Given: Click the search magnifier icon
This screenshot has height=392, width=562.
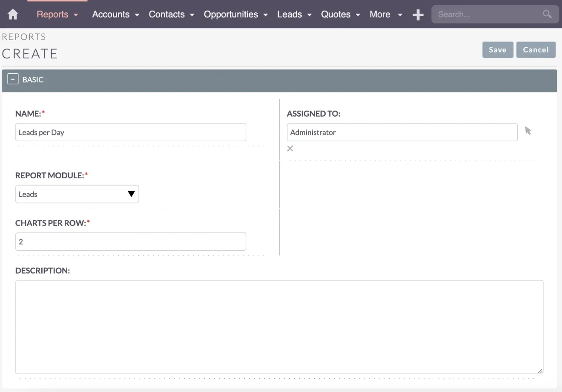Looking at the screenshot, I should pyautogui.click(x=547, y=14).
